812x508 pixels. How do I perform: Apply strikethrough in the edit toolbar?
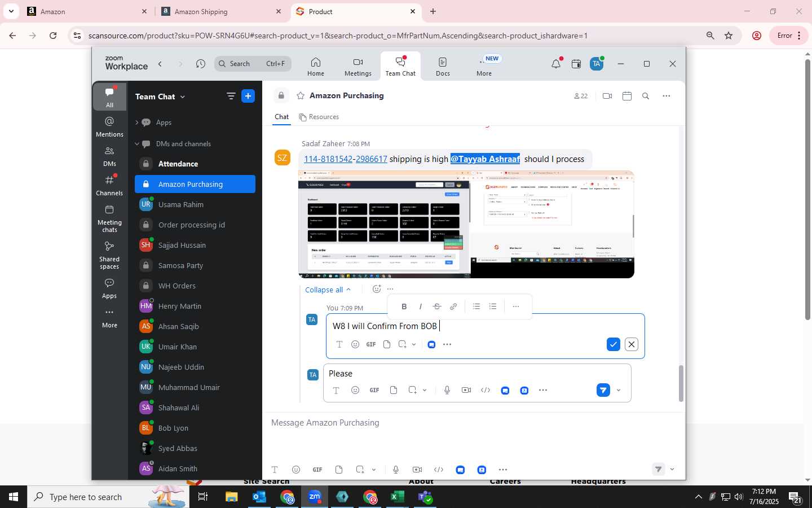click(437, 306)
